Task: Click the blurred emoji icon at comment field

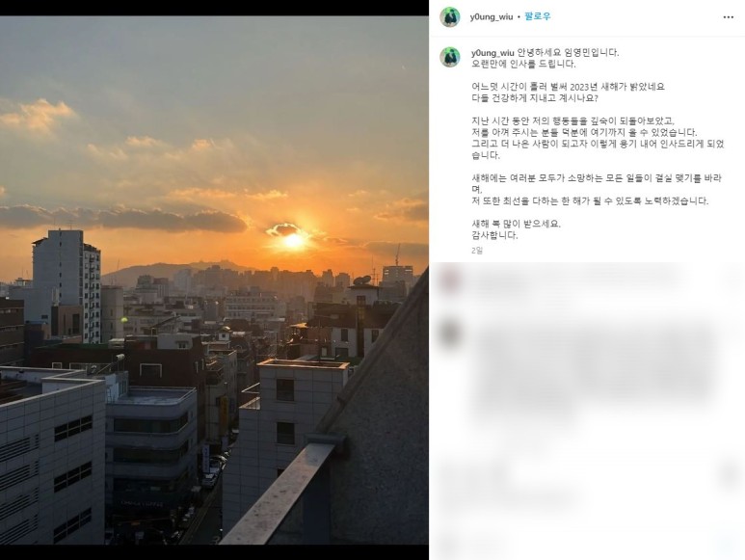Action: [448, 545]
